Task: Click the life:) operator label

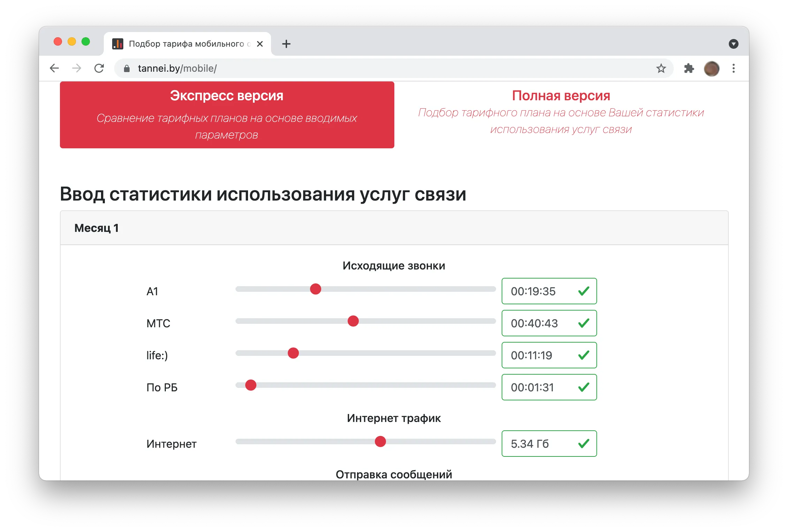Action: click(157, 355)
